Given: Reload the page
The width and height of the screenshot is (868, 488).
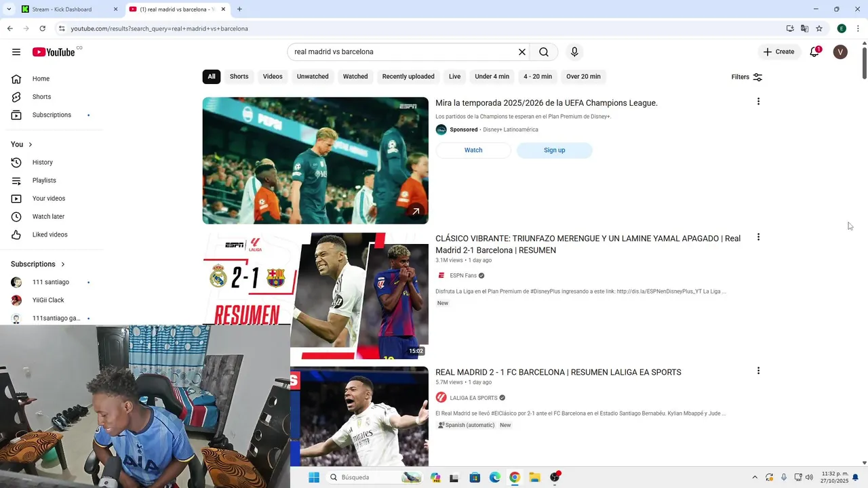Looking at the screenshot, I should pos(42,28).
